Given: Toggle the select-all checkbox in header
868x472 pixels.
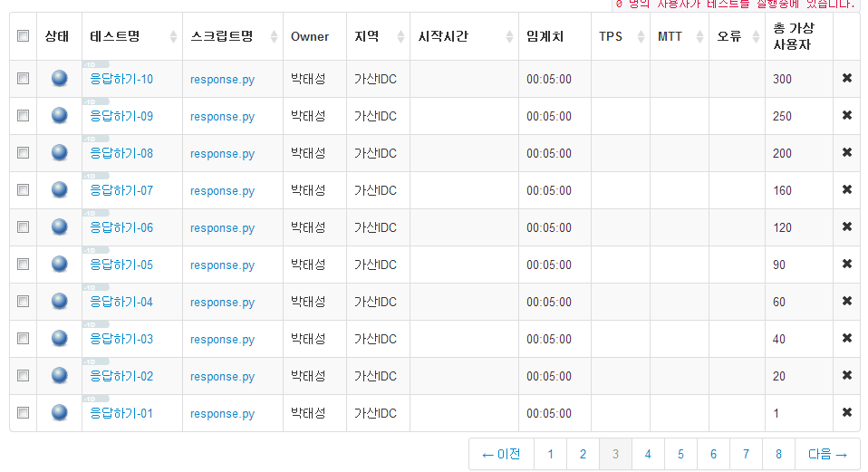Looking at the screenshot, I should click(x=23, y=36).
